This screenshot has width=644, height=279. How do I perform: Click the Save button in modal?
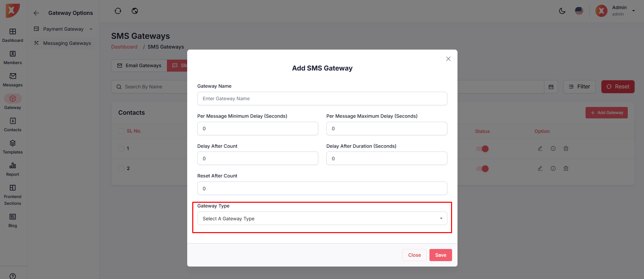(441, 255)
